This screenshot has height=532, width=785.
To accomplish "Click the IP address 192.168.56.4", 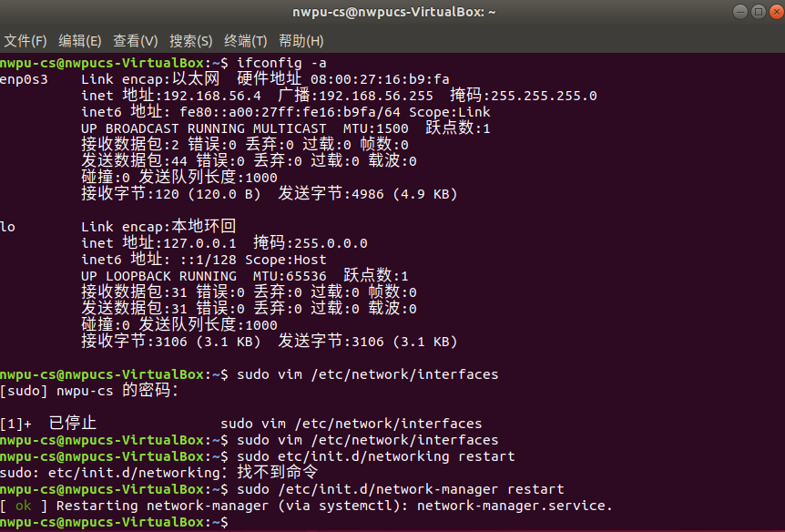I will pos(212,96).
